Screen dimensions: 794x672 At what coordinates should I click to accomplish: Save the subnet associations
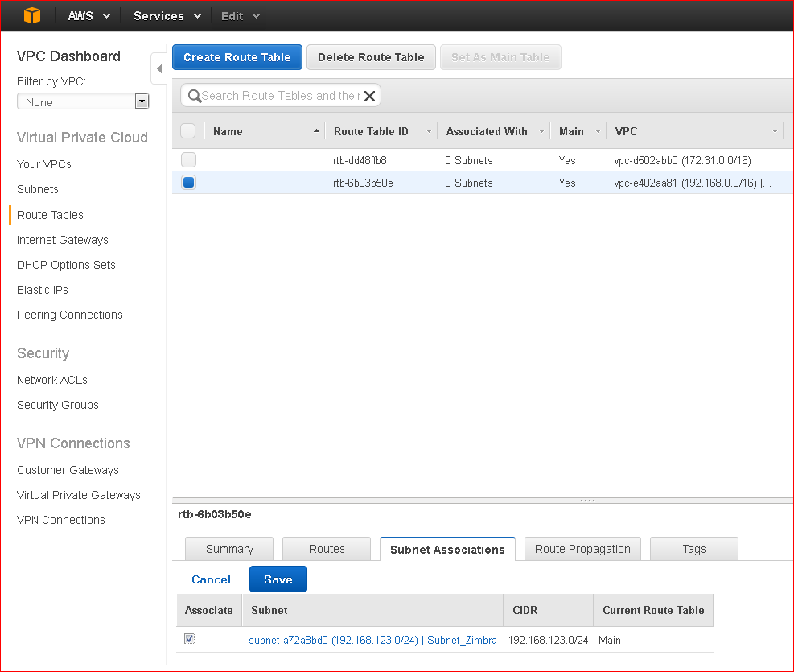click(x=278, y=579)
